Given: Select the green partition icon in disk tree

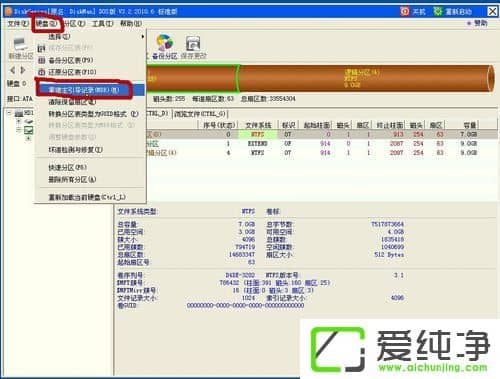Looking at the screenshot, I should click(x=28, y=130).
